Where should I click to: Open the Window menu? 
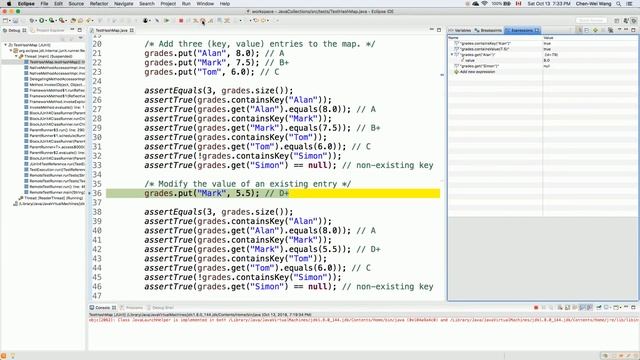point(205,4)
